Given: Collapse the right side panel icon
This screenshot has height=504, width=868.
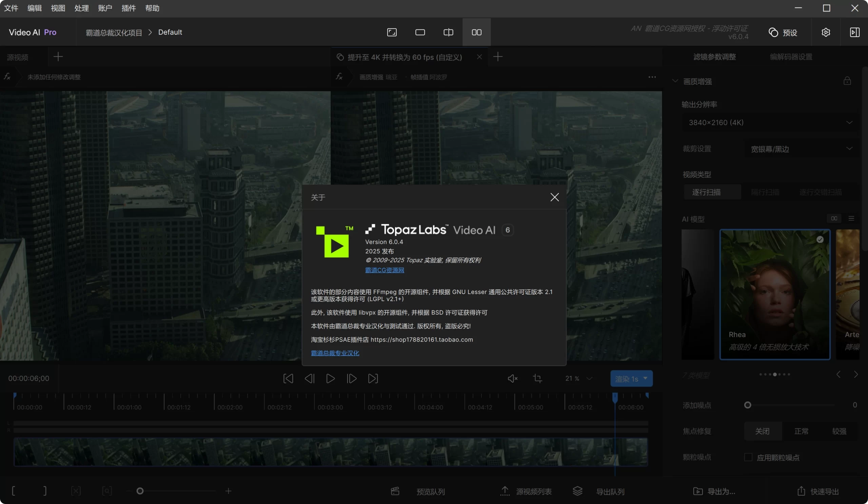Looking at the screenshot, I should pos(854,32).
